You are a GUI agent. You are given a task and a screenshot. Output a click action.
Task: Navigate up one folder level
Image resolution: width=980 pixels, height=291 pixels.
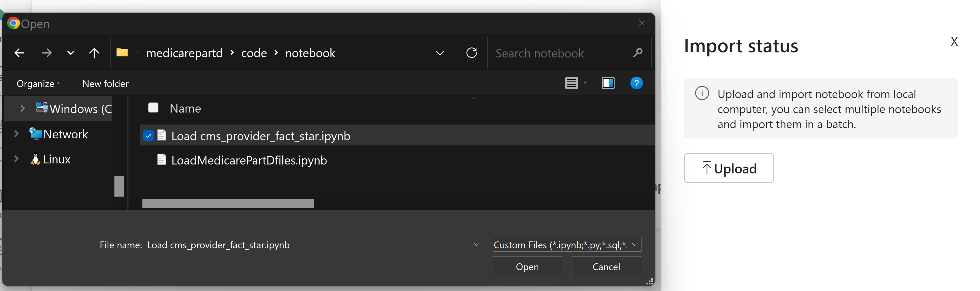coord(94,53)
